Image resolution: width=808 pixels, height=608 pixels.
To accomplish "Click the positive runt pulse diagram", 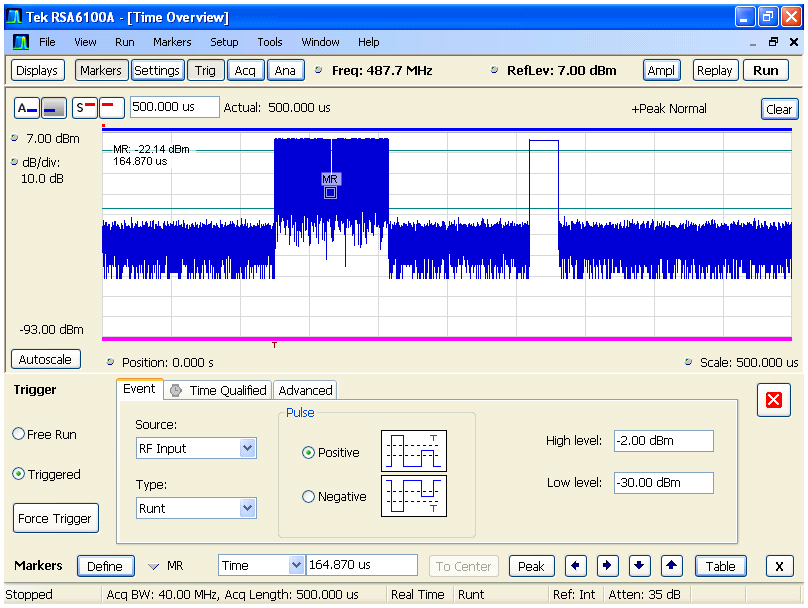I will 414,451.
